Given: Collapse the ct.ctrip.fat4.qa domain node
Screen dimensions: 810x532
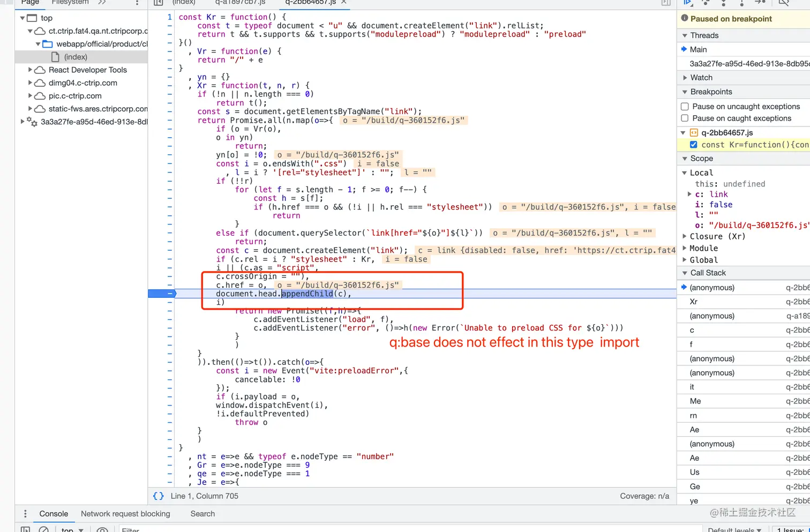Looking at the screenshot, I should click(30, 31).
